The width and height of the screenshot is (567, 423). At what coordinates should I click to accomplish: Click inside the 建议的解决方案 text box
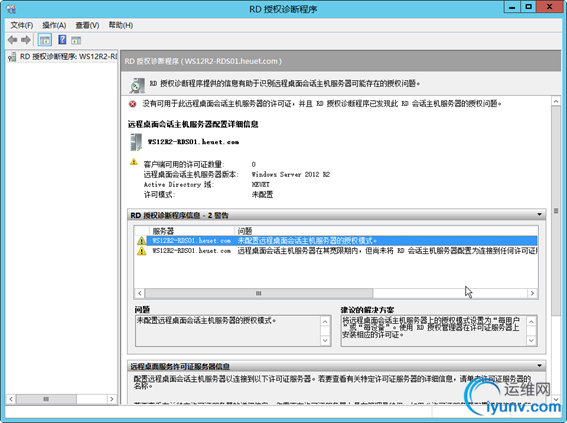pos(434,331)
